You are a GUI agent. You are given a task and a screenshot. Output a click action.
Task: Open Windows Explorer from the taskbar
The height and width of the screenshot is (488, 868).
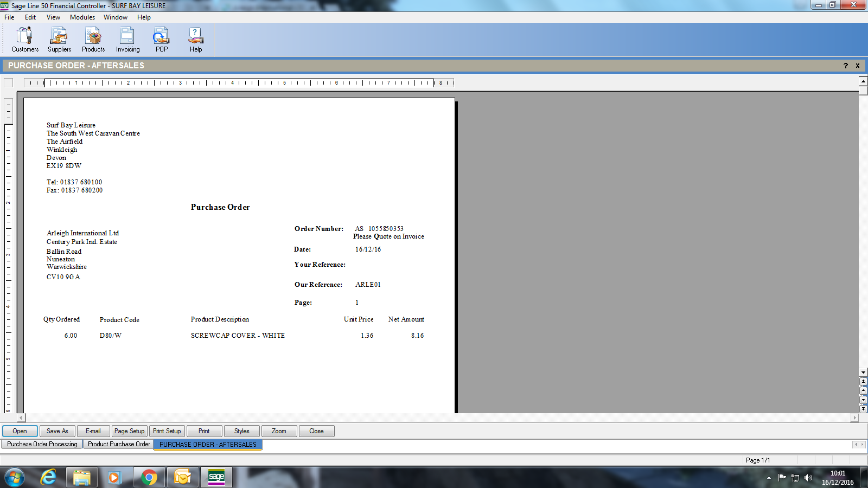82,477
